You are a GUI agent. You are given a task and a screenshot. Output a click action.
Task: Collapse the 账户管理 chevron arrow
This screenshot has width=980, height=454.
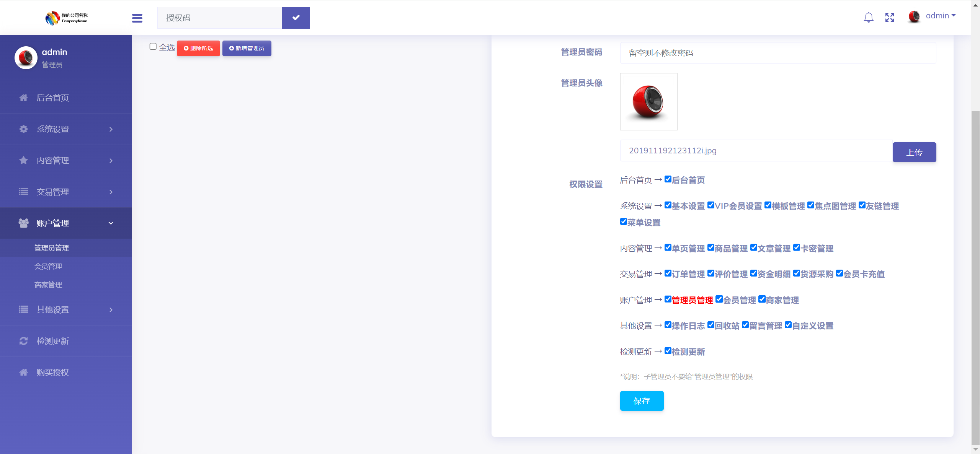tap(111, 223)
